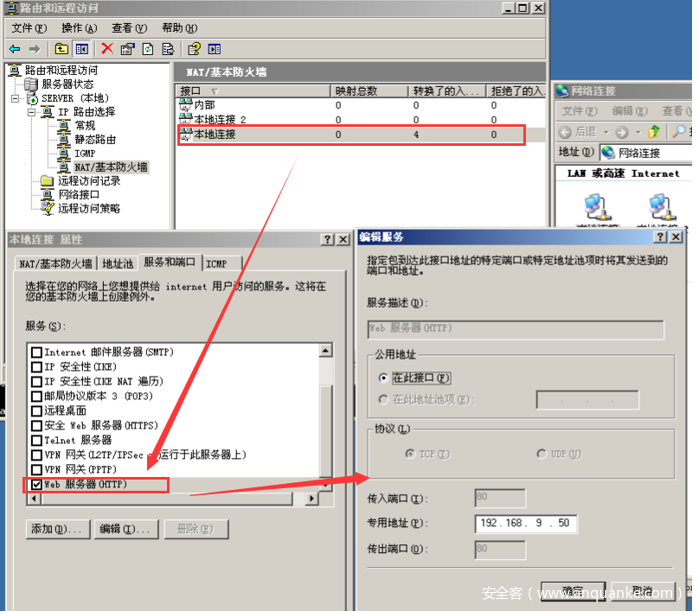This screenshot has width=698, height=612.
Task: Check 远程桌面 service
Action: 37,411
